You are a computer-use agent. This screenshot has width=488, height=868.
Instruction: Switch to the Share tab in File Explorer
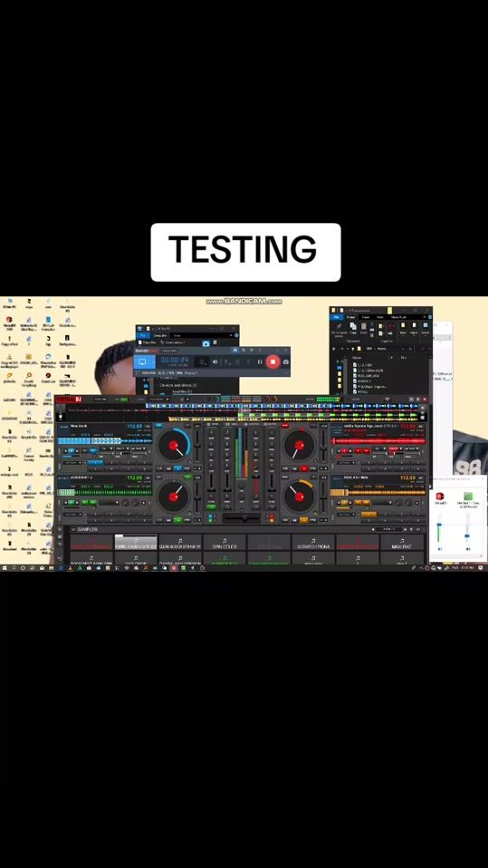point(366,317)
